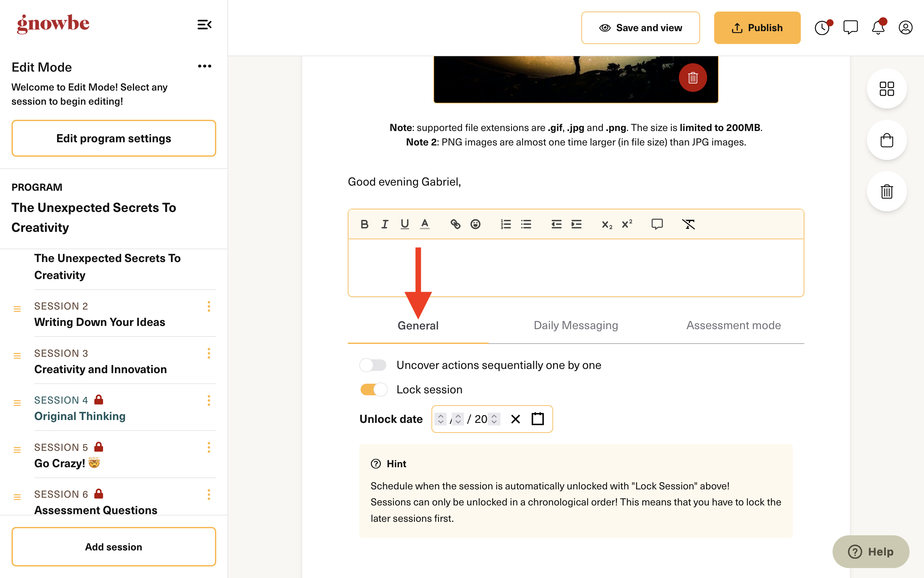Delete the session image with red trash button
This screenshot has width=924, height=578.
coord(693,78)
